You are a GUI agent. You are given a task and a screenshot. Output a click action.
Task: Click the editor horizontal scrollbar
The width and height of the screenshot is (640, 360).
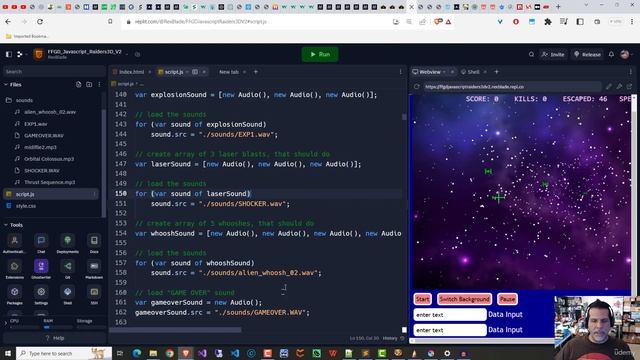point(176,329)
